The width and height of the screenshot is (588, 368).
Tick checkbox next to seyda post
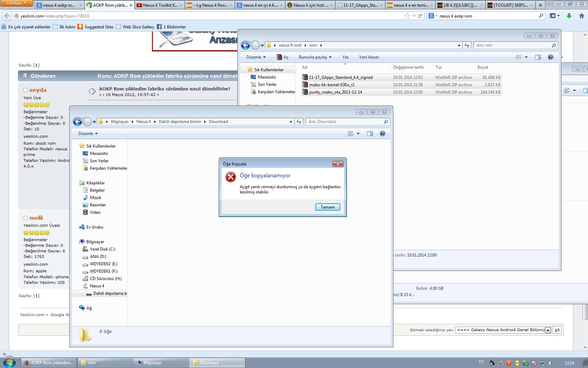pos(26,90)
